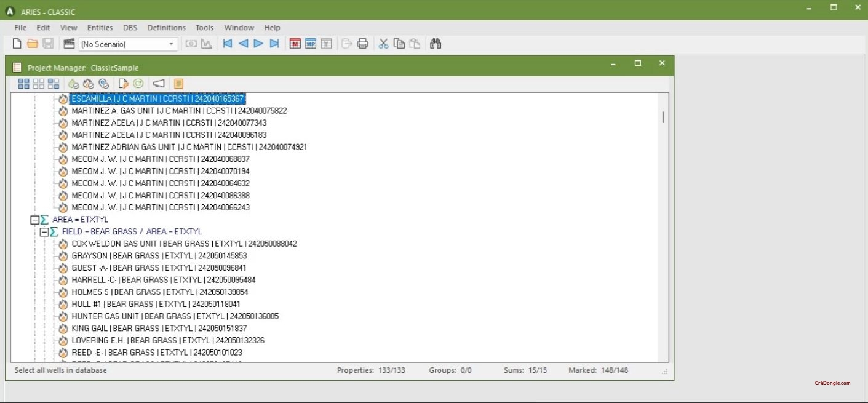Toggle mark icon beside HARRELL -C- well
The width and height of the screenshot is (868, 403).
pos(63,280)
